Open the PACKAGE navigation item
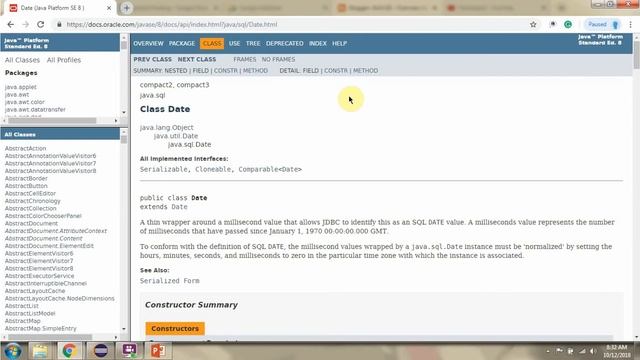The image size is (640, 360). pos(182,43)
